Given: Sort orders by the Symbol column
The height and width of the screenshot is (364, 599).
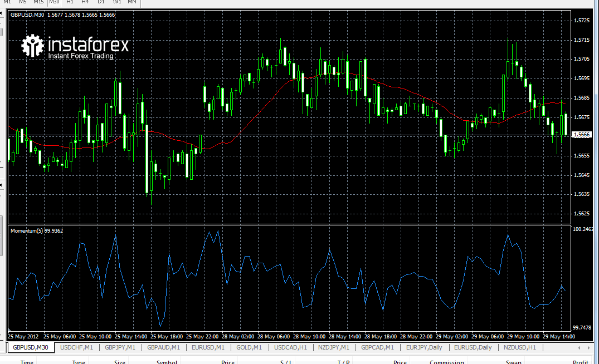Looking at the screenshot, I should 167,362.
